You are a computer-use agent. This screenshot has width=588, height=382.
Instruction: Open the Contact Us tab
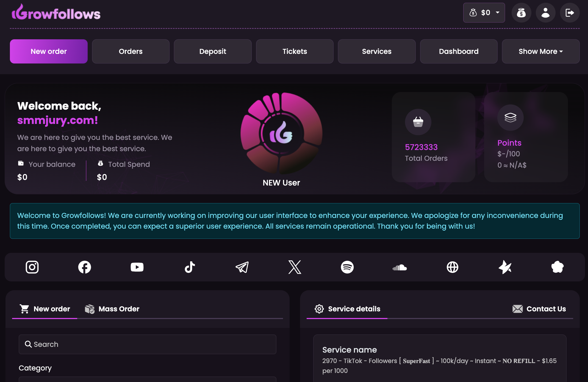[539, 309]
